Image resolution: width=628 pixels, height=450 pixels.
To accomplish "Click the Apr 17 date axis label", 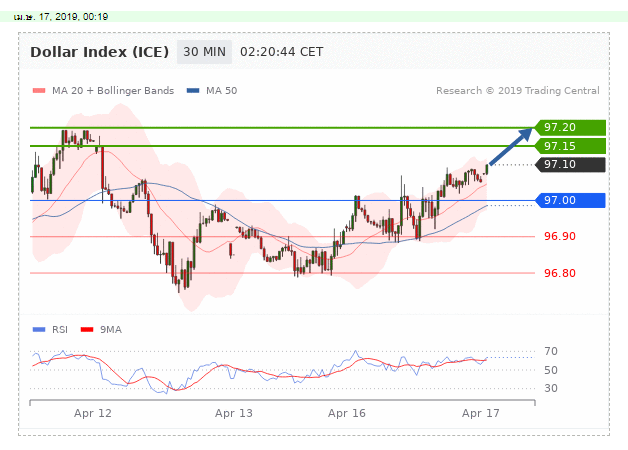I will [481, 413].
